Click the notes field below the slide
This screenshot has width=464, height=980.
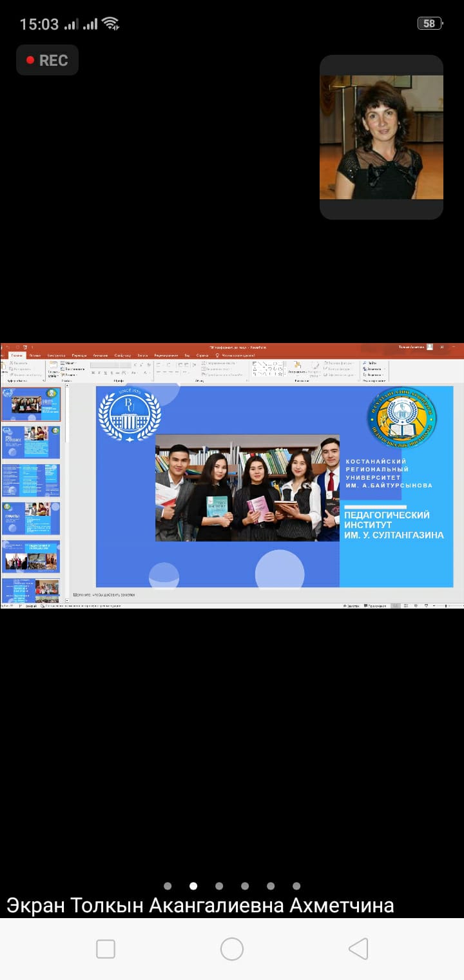pyautogui.click(x=193, y=594)
